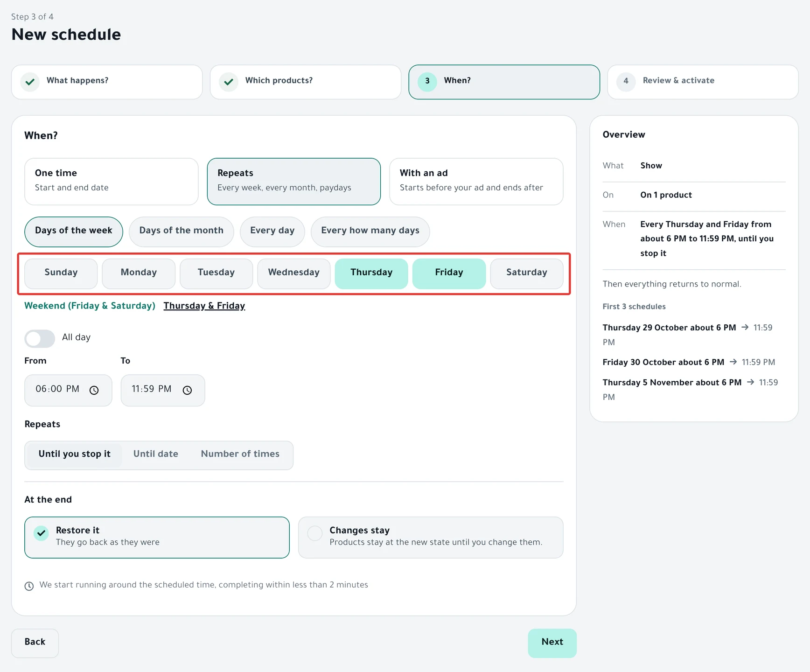Enable Sunday in the weekday selector
The height and width of the screenshot is (672, 810).
pyautogui.click(x=61, y=273)
